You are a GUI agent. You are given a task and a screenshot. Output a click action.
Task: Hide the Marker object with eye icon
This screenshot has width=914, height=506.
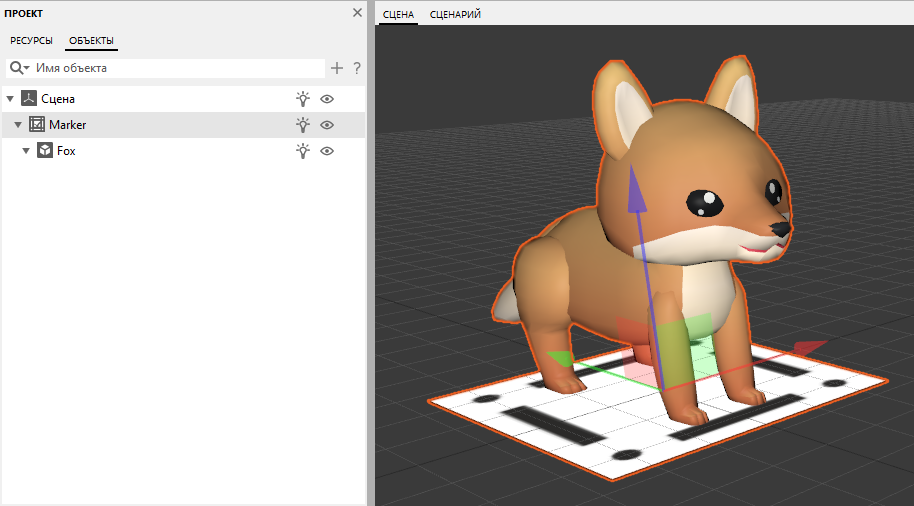tap(327, 125)
